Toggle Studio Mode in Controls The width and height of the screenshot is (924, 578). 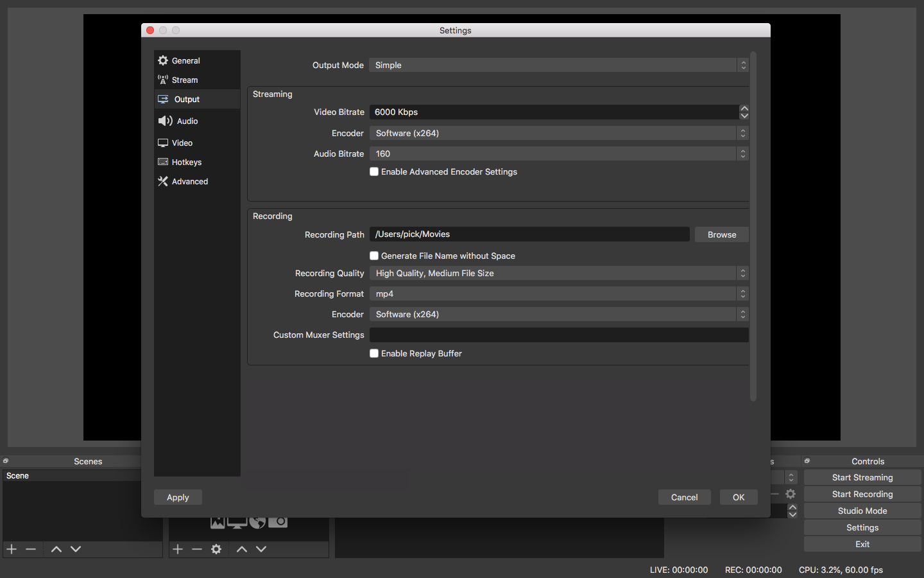tap(862, 511)
